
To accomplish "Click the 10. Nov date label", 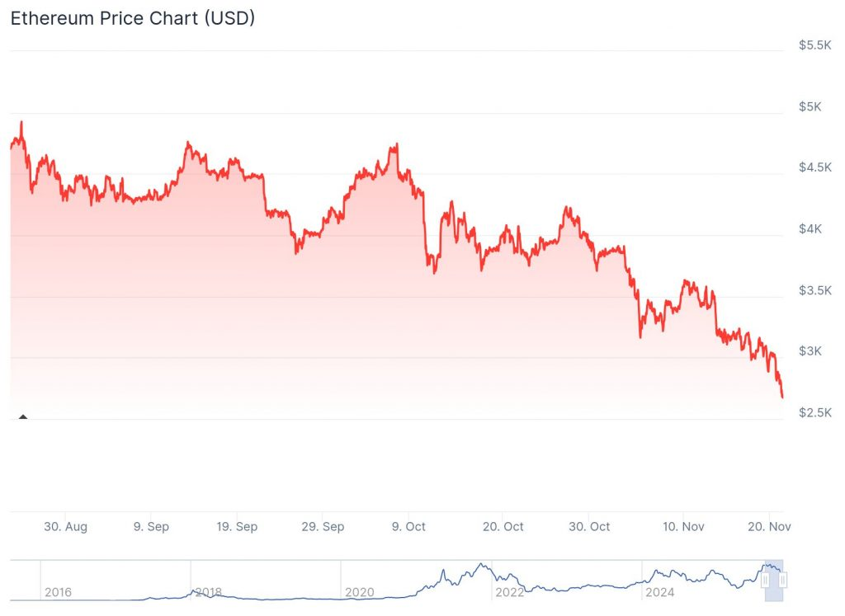I will (683, 526).
